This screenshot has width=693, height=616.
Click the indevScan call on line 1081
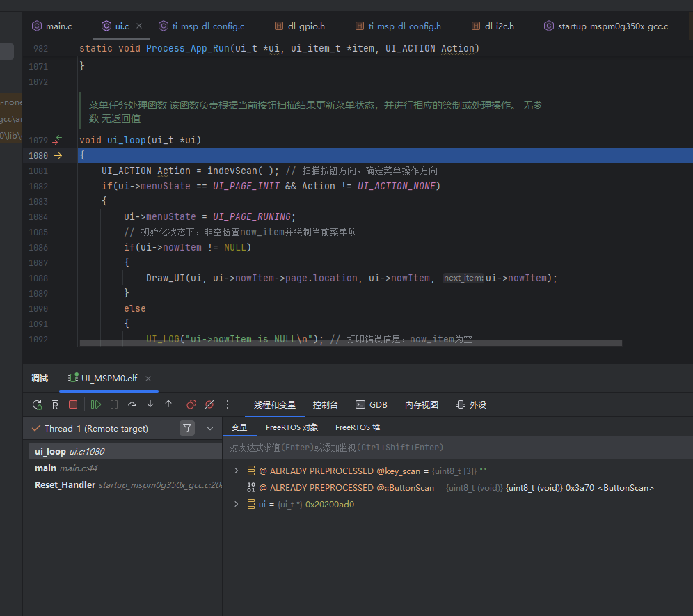232,171
